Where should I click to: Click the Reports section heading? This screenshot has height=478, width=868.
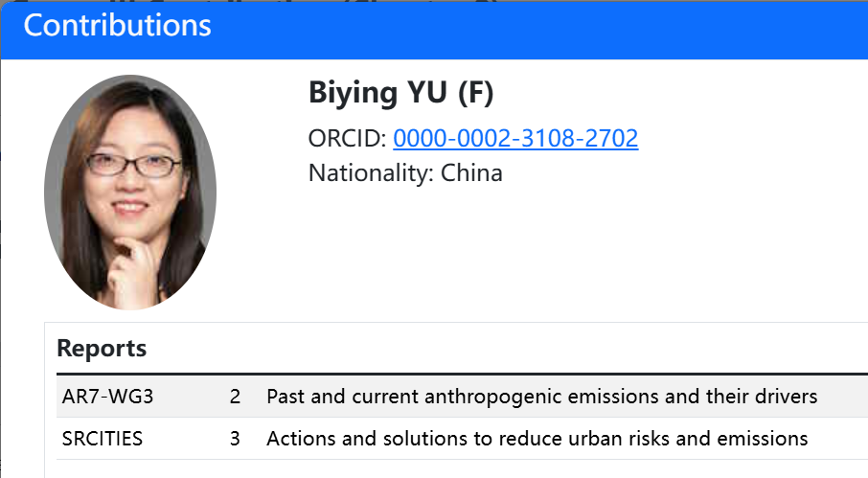click(102, 348)
